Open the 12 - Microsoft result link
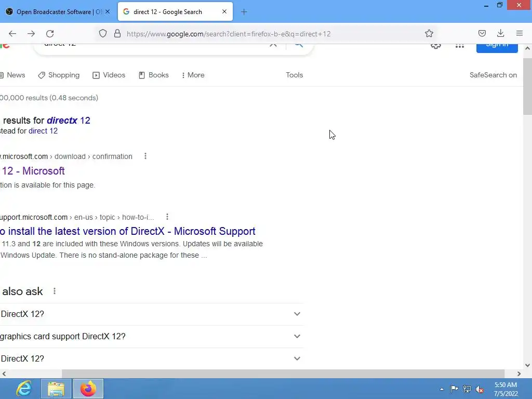Viewport: 532px width, 399px height. pos(33,171)
